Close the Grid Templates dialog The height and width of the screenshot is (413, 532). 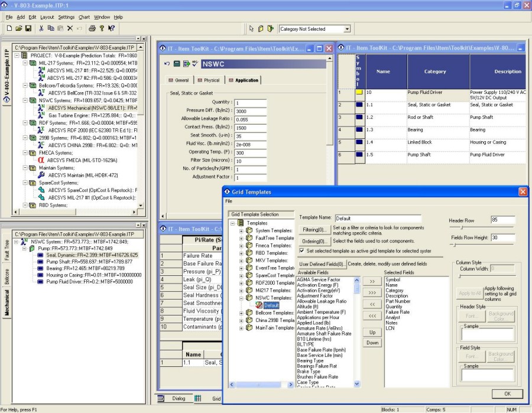(x=523, y=192)
